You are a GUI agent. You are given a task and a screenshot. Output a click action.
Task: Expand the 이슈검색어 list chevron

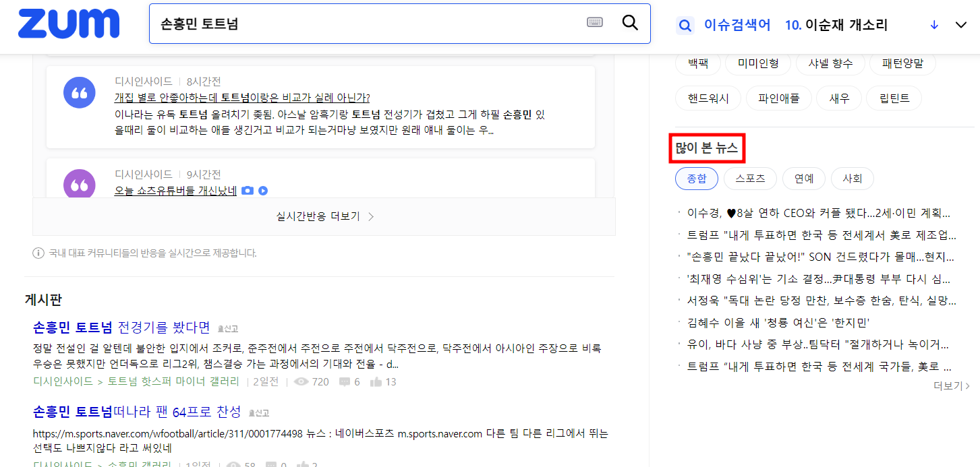point(962,25)
